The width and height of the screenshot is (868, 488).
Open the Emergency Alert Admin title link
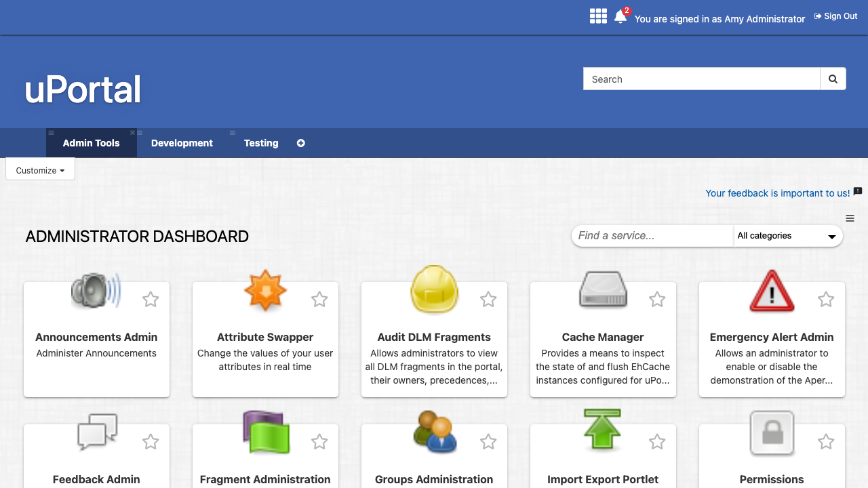click(772, 337)
